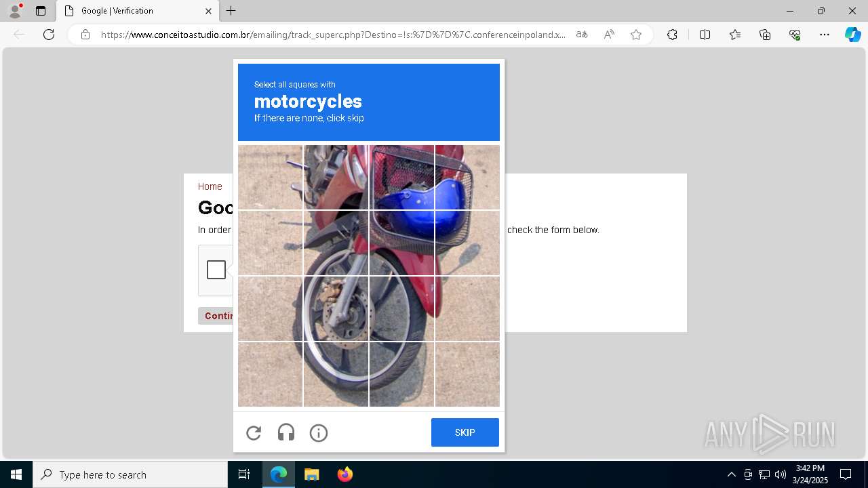Tick the verification checkbox on the page
Screen dimensions: 868x488
[x=216, y=270]
